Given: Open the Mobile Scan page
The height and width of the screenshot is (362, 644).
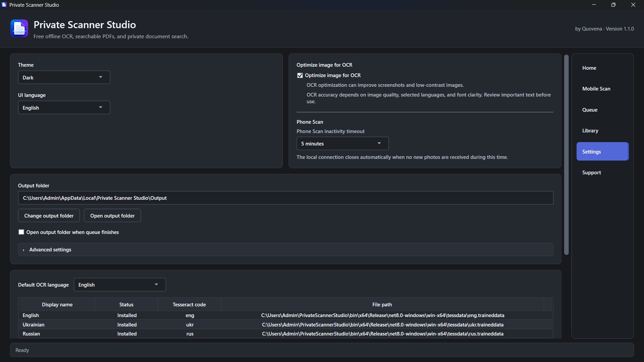Looking at the screenshot, I should point(602,89).
